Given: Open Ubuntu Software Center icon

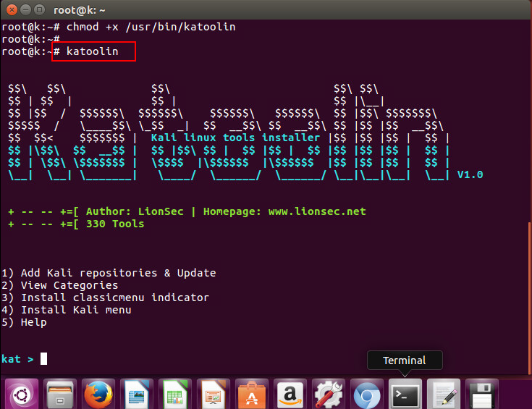Looking at the screenshot, I should pyautogui.click(x=252, y=395).
